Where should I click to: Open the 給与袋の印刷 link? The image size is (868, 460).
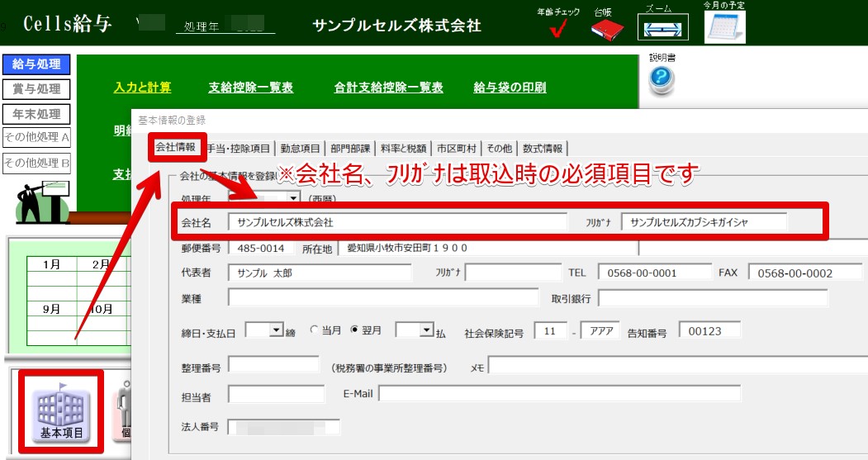click(x=510, y=88)
